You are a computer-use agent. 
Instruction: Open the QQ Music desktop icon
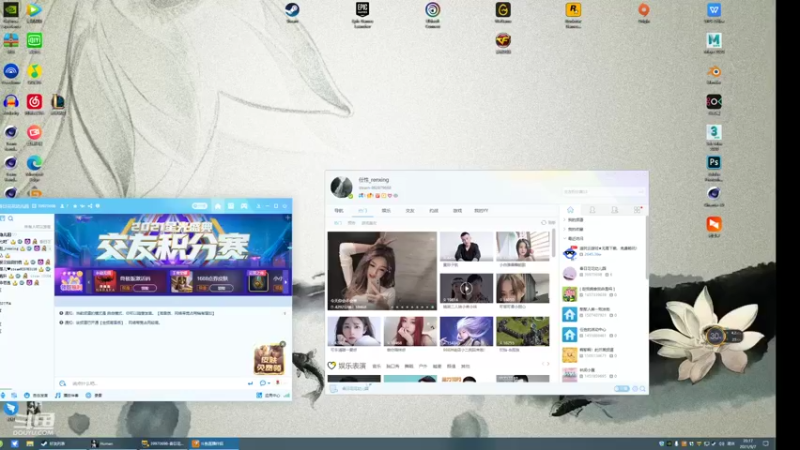[x=34, y=71]
